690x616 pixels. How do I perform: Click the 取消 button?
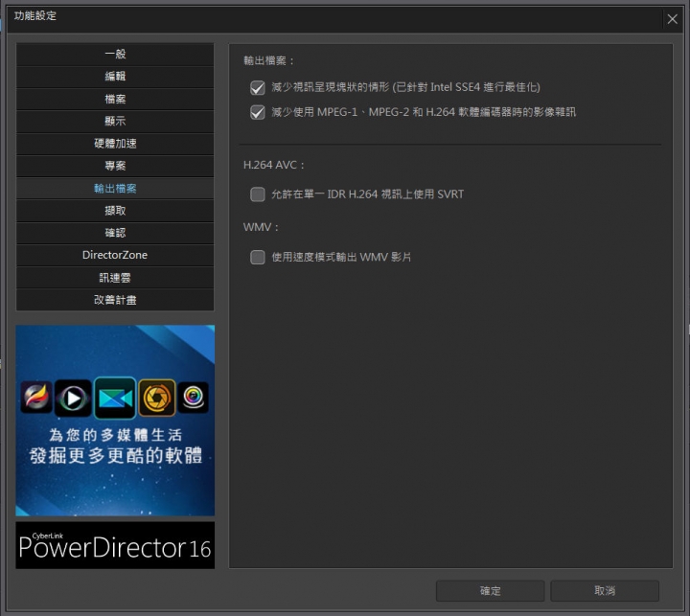(605, 590)
